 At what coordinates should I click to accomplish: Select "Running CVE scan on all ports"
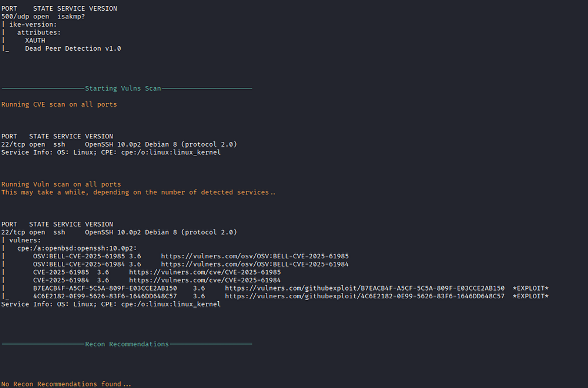coord(59,104)
